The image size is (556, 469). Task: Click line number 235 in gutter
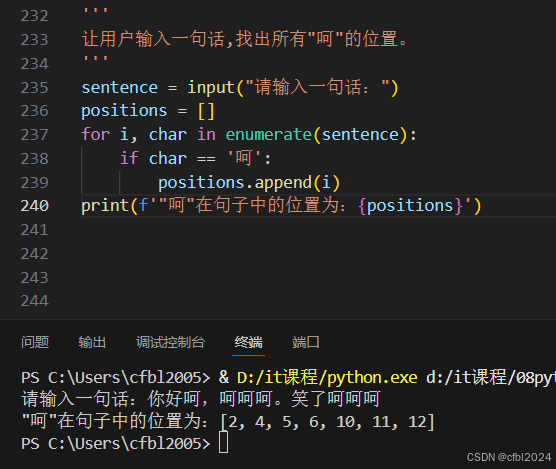[x=34, y=88]
